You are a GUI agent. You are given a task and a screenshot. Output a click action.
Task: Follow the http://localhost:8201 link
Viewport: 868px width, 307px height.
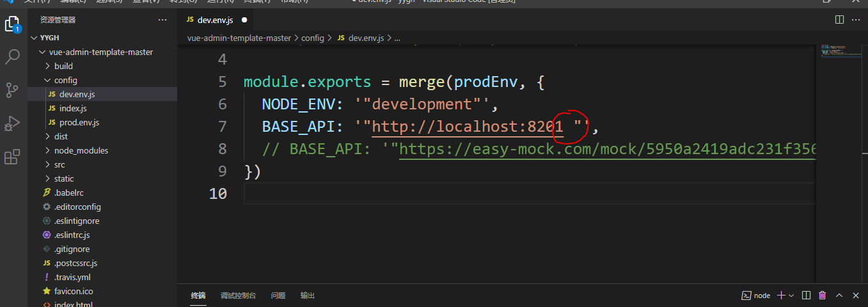point(468,127)
